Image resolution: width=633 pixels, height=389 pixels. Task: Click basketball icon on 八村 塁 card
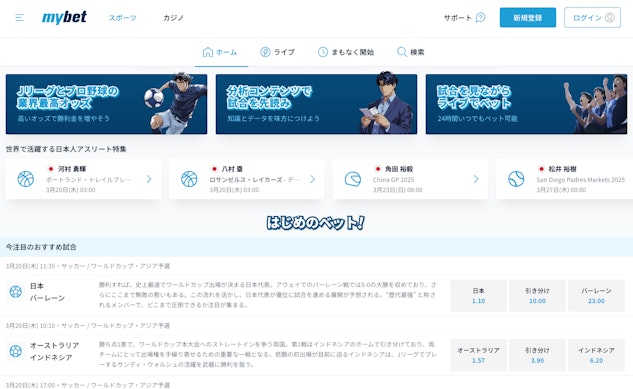pyautogui.click(x=189, y=179)
